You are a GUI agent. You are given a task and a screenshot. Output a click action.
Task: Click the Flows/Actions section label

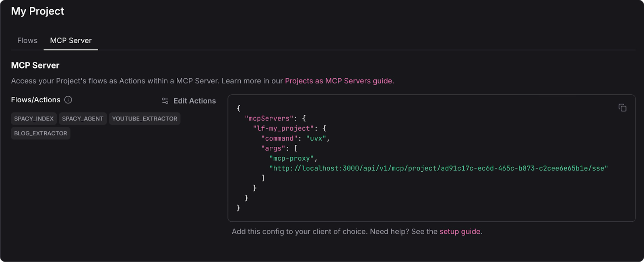(x=35, y=100)
